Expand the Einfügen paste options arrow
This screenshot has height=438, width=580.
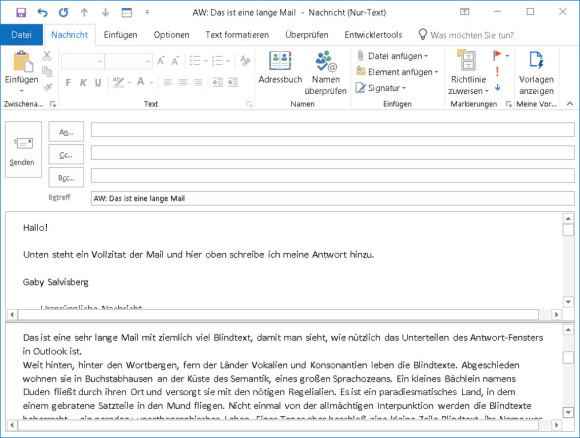(x=21, y=91)
